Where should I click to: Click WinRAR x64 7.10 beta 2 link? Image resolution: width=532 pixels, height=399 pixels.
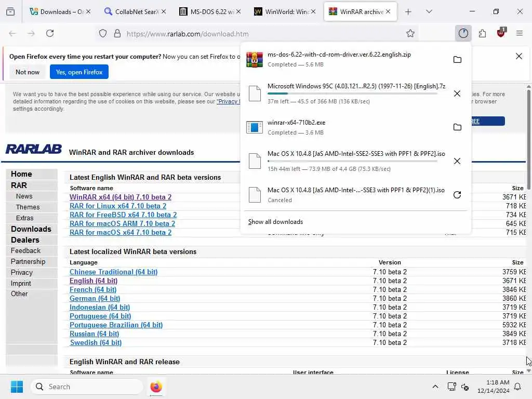pos(121,197)
